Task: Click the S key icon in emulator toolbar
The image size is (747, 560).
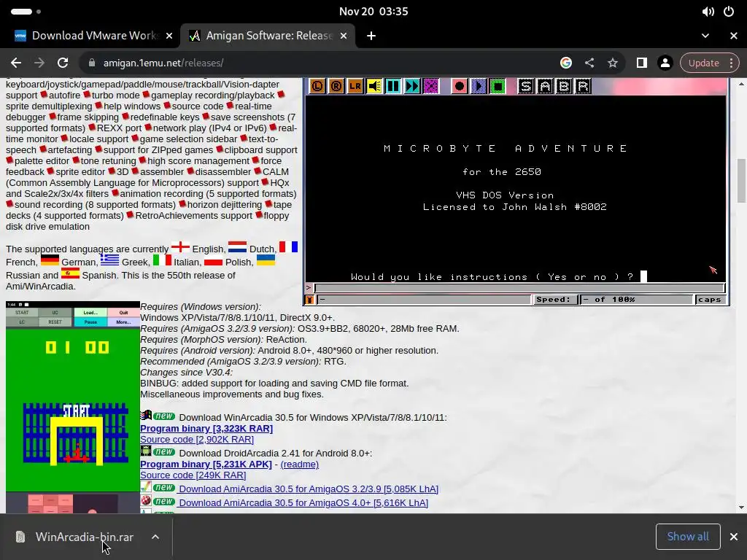Action: click(x=525, y=86)
